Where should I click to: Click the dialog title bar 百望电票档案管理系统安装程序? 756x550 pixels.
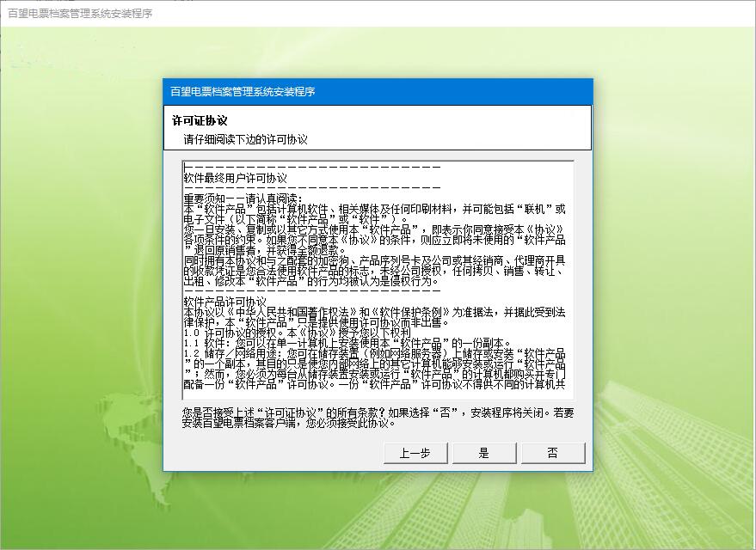click(x=378, y=91)
